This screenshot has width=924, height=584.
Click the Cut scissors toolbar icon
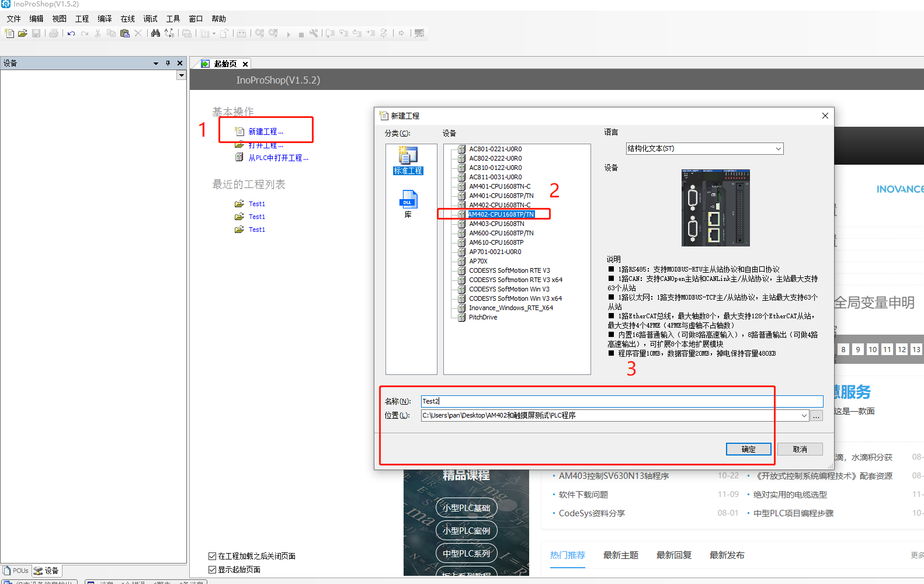(98, 33)
